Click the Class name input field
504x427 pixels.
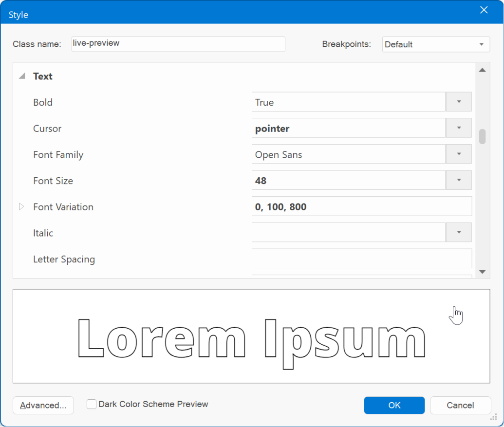click(x=178, y=44)
